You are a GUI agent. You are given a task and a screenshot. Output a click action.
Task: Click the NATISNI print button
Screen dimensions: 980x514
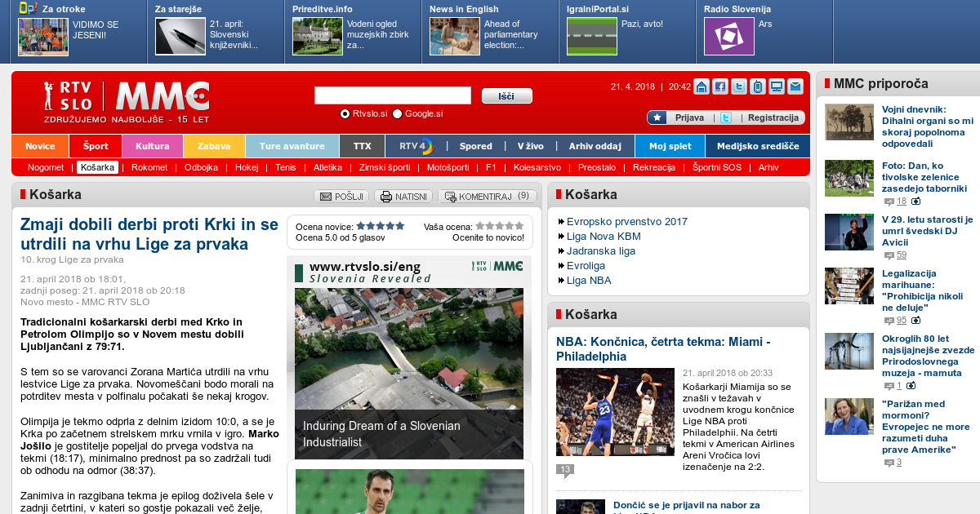click(x=403, y=197)
